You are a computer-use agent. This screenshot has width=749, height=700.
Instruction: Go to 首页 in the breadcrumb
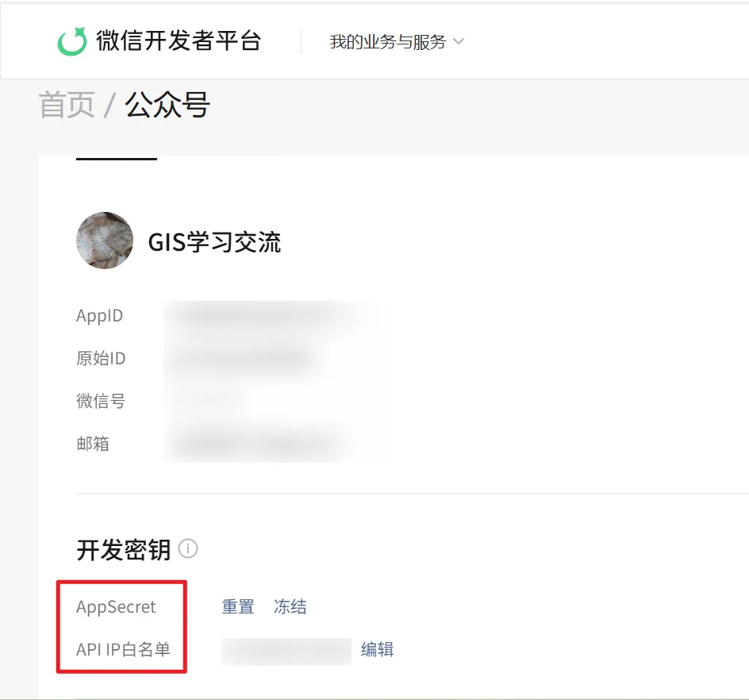click(x=67, y=105)
